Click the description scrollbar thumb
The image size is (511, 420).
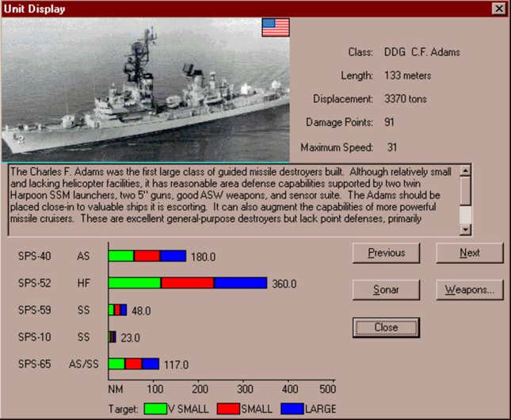tap(465, 191)
